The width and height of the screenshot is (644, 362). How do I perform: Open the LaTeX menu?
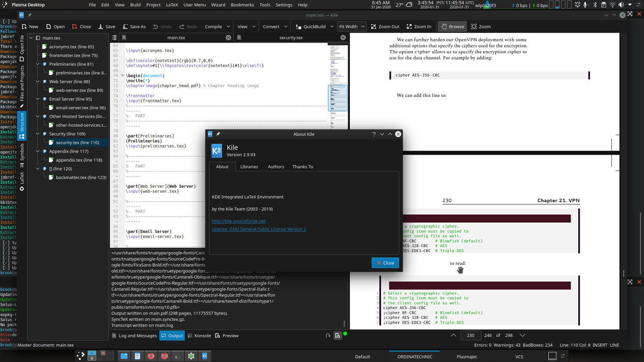tap(172, 5)
